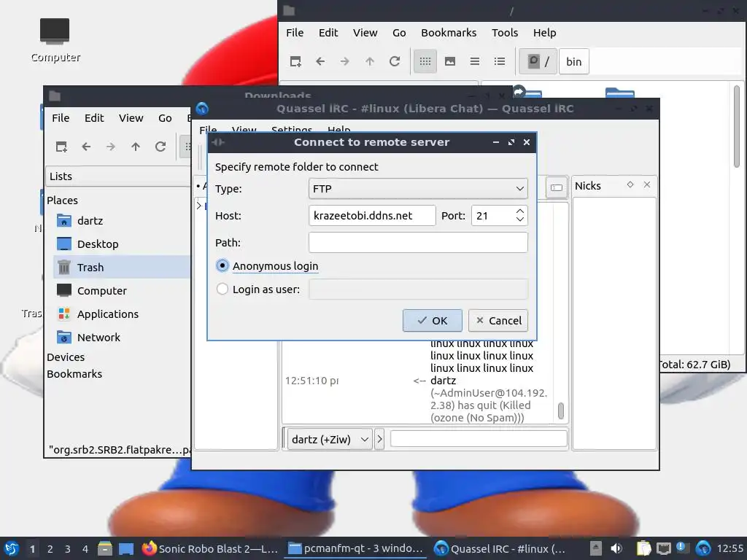Viewport: 747px width, 560px height.
Task: Go forward in the Downloads file manager
Action: (111, 147)
